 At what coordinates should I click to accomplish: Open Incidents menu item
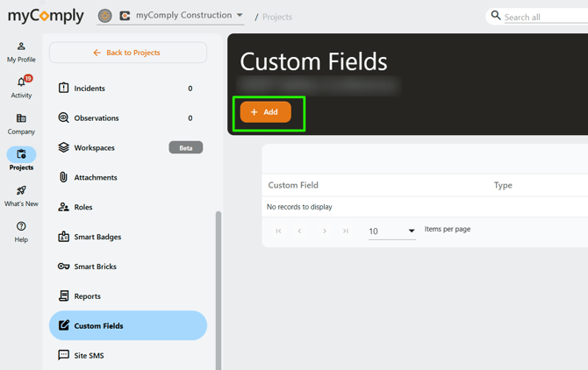128,89
